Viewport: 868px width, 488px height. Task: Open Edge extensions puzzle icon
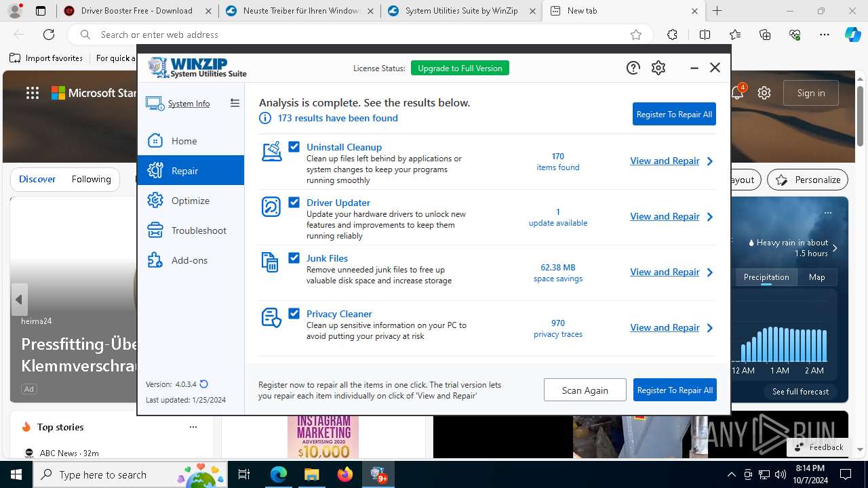672,35
